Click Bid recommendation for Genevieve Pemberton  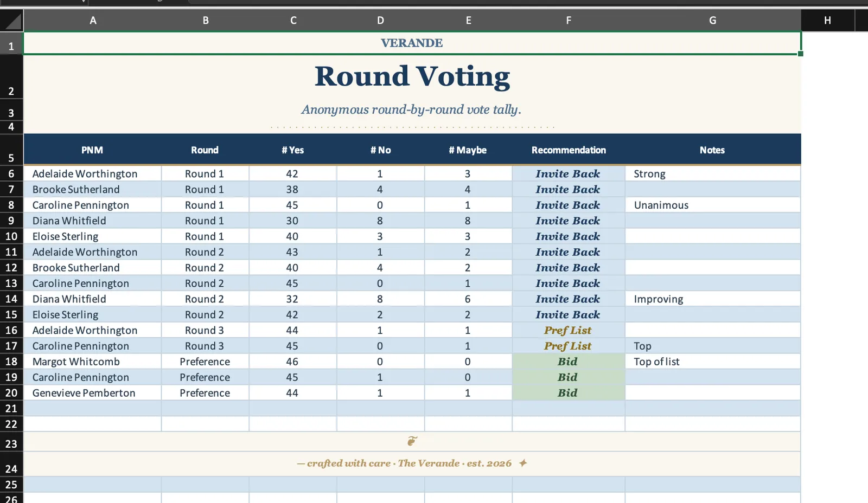[x=569, y=393]
